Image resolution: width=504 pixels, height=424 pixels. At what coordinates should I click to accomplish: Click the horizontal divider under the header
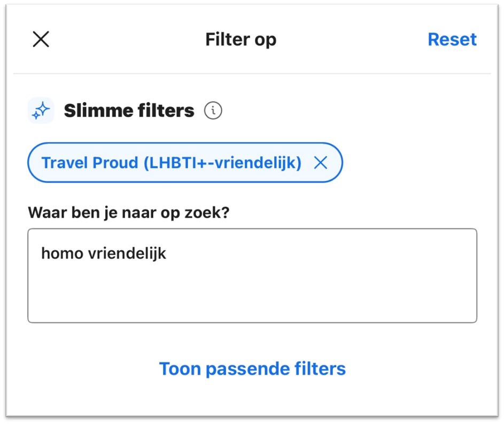click(252, 73)
